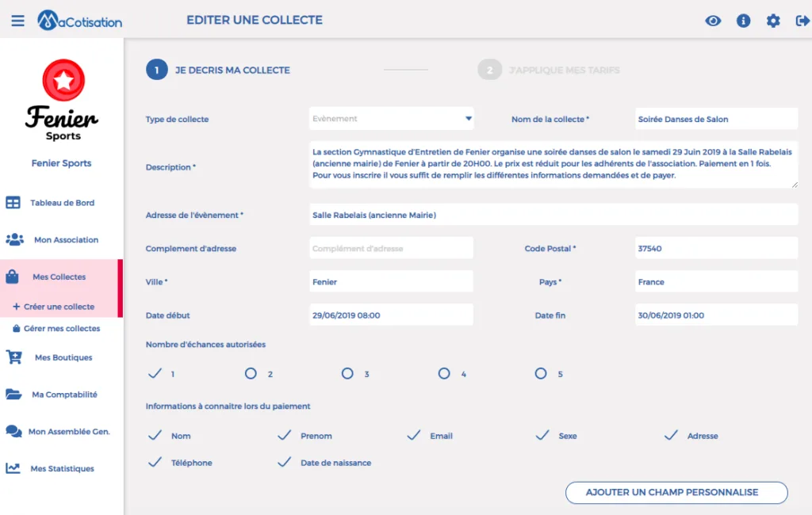
Task: Click the Tableau de Bord grid icon
Action: [13, 202]
